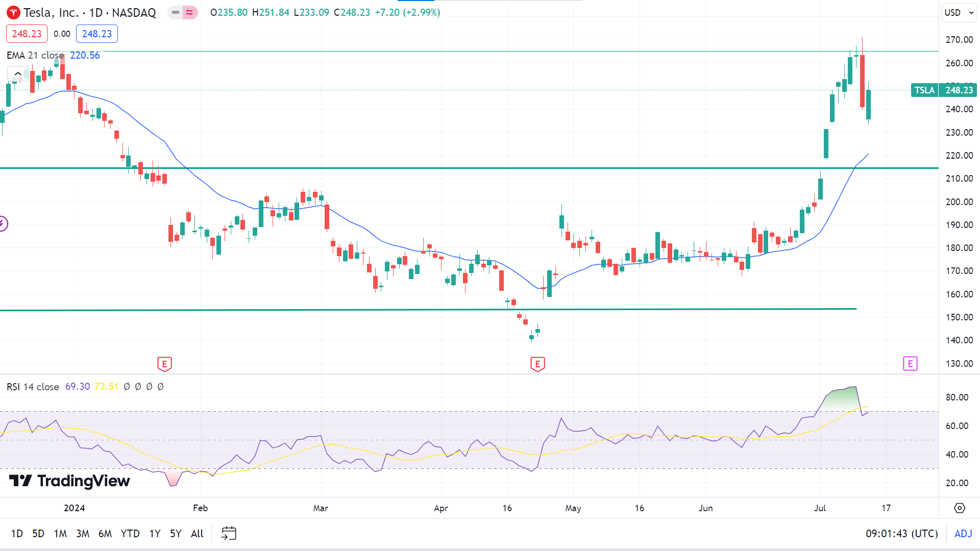This screenshot has height=551, width=980.
Task: Click the 2024 label on time axis
Action: click(x=75, y=508)
